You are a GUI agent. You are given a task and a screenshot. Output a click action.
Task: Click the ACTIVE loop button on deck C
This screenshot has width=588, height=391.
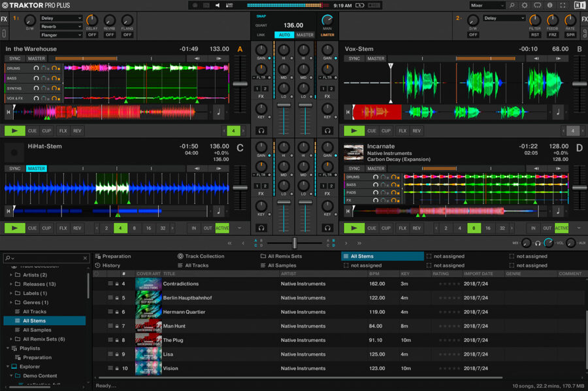[222, 228]
